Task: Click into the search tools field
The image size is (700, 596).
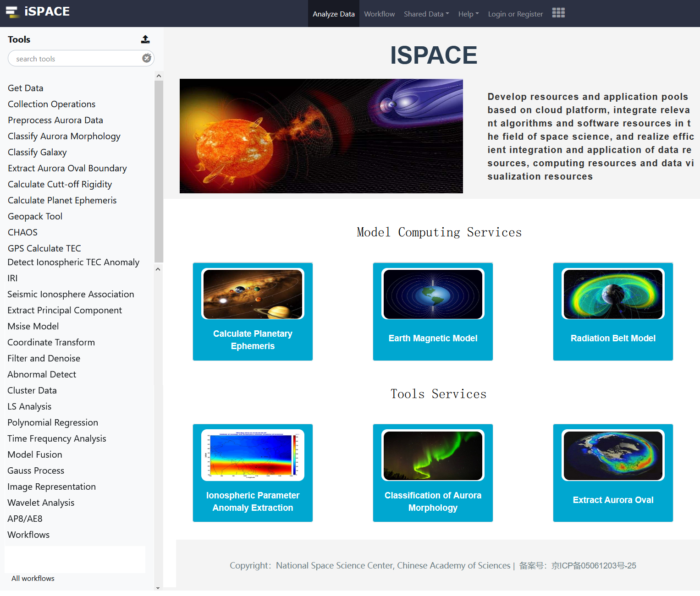Action: click(x=76, y=59)
